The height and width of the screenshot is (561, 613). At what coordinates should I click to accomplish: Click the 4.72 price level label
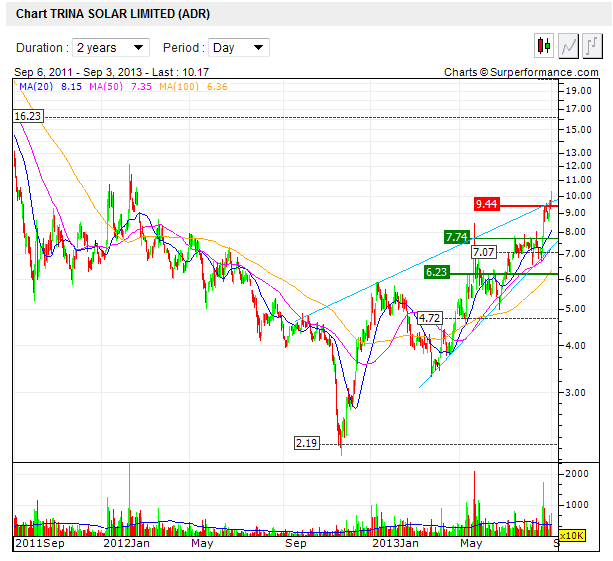(x=430, y=318)
